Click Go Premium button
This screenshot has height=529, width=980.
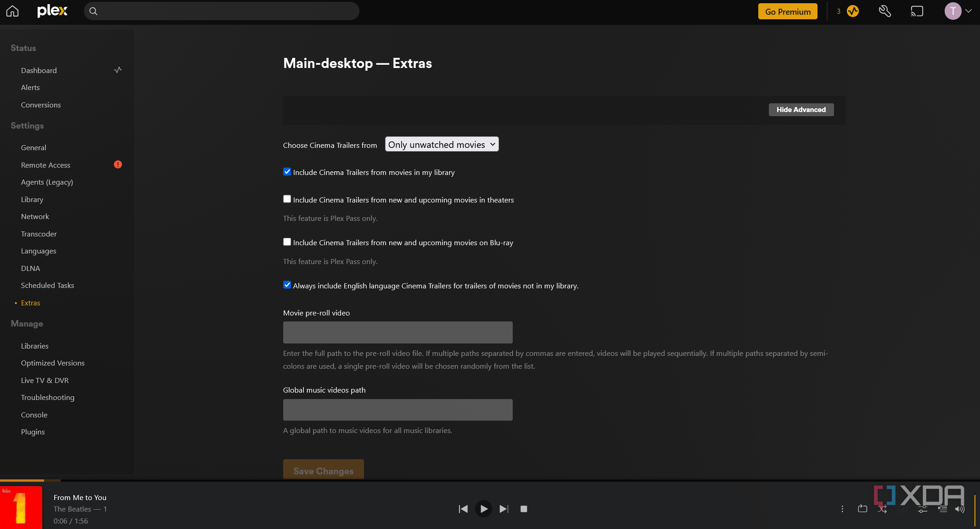[788, 11]
